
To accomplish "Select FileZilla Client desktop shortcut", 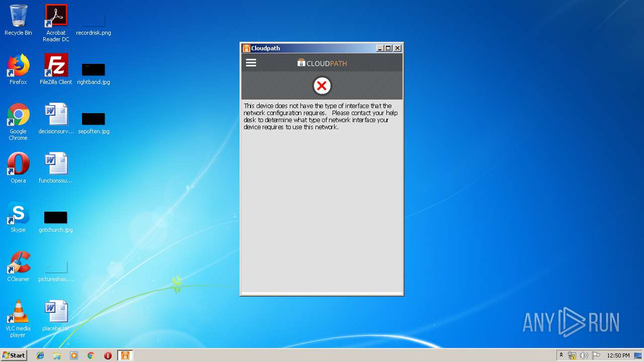I will tap(56, 69).
